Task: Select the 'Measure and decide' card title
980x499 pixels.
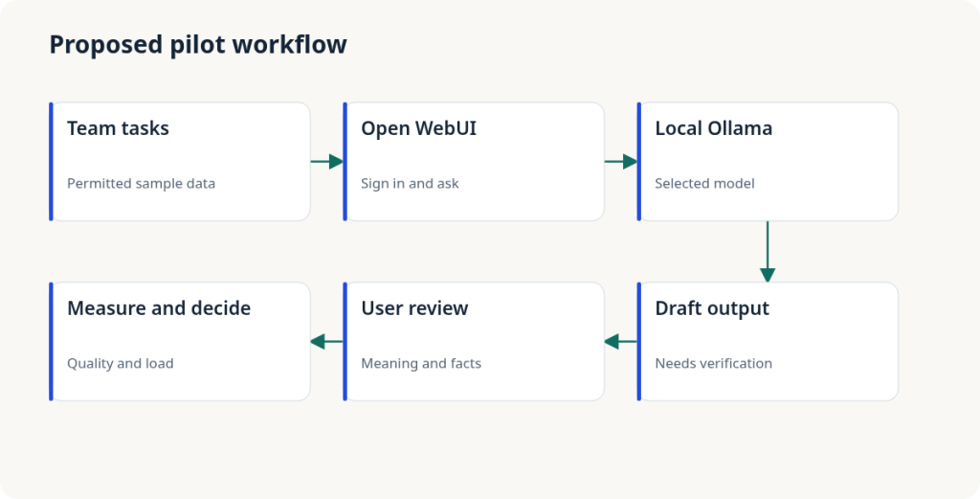Action: point(159,308)
